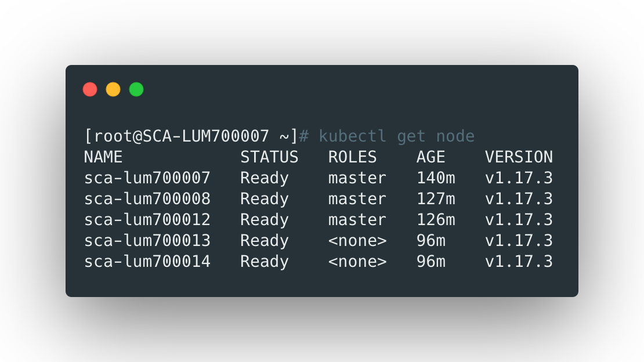Click the yellow minimize window dot
Viewport: 644px width, 362px height.
coord(113,89)
